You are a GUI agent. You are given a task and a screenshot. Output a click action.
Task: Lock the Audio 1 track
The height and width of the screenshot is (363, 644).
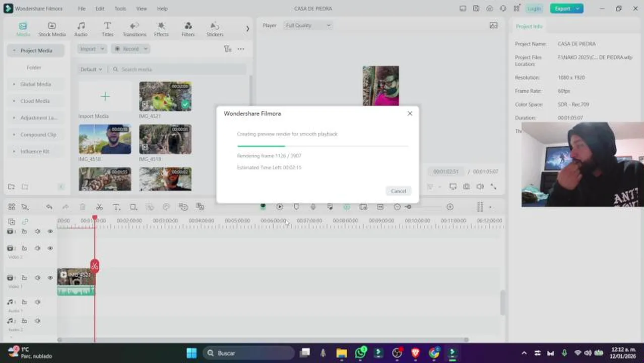24,302
